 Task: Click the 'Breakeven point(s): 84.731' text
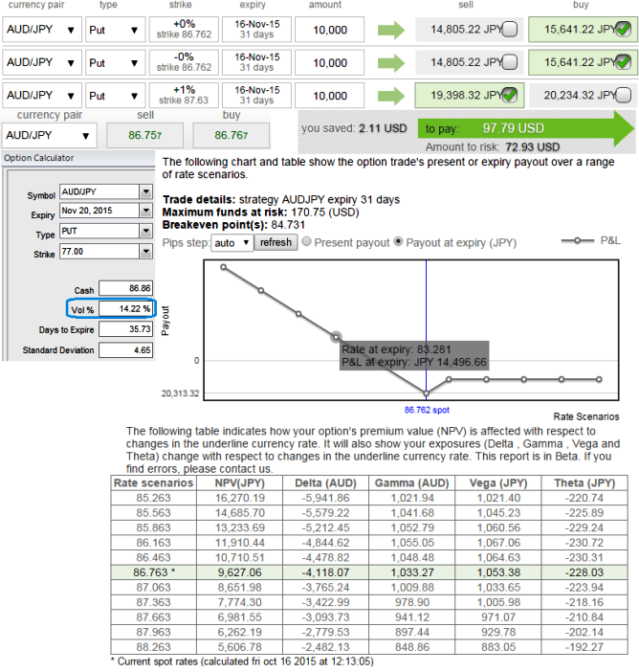click(233, 225)
